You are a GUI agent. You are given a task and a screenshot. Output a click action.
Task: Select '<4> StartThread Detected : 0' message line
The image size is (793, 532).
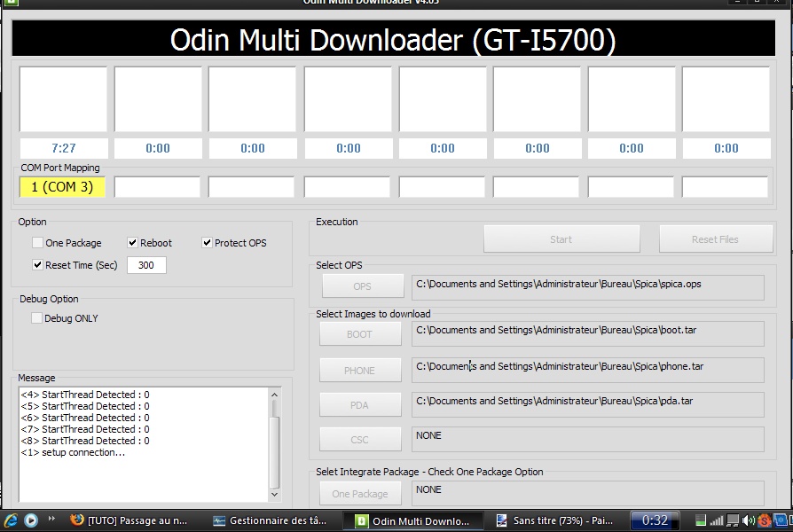click(x=85, y=395)
